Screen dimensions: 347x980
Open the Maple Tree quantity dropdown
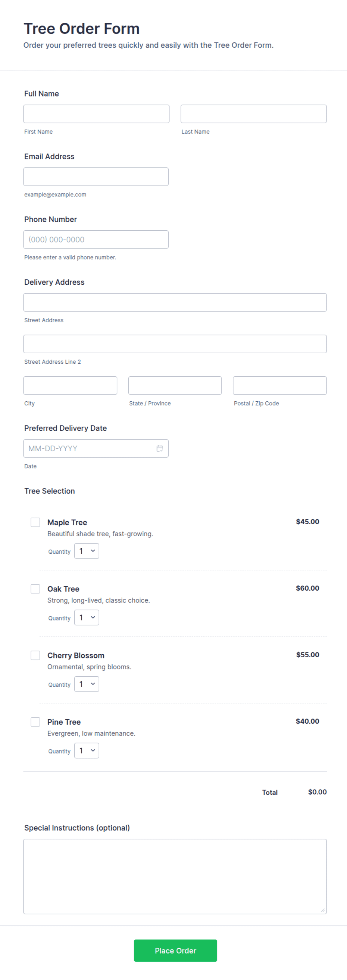pyautogui.click(x=87, y=551)
